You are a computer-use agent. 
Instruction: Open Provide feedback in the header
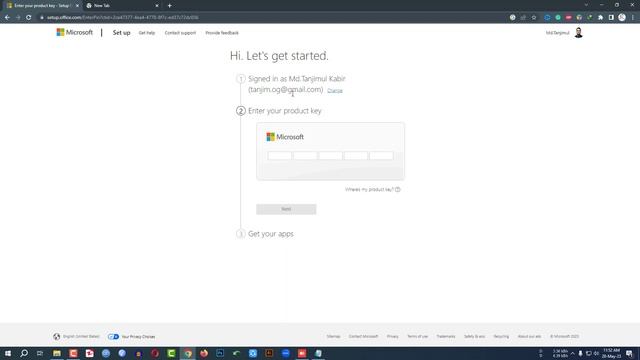point(222,33)
